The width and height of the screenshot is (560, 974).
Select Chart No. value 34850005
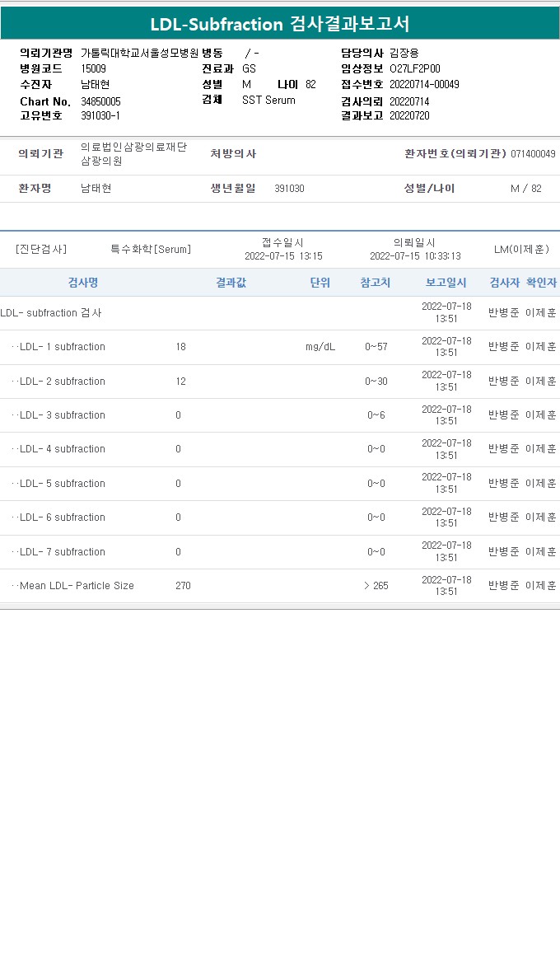pyautogui.click(x=101, y=101)
